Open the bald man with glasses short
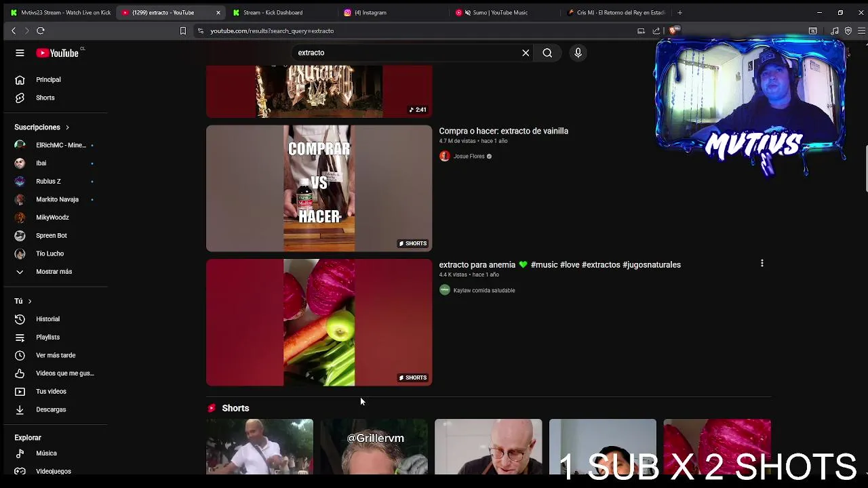This screenshot has width=868, height=488. pyautogui.click(x=488, y=447)
